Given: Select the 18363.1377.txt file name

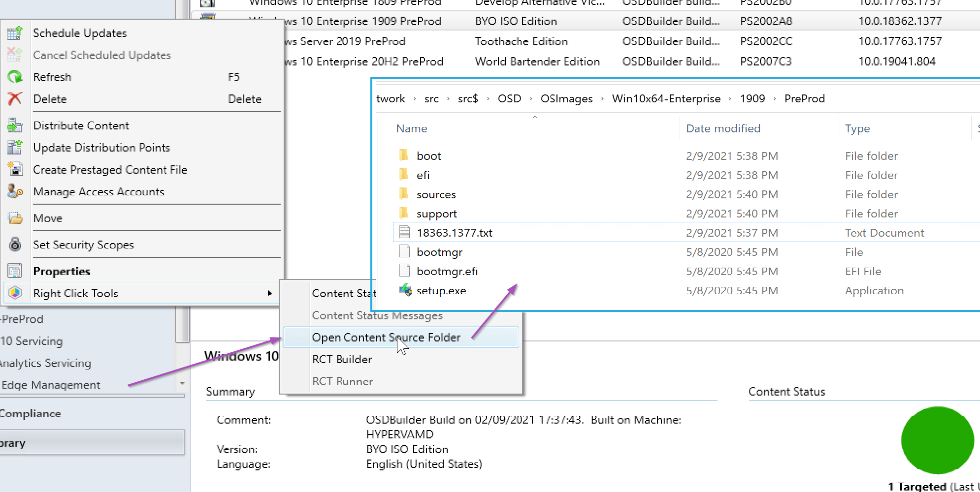Looking at the screenshot, I should pos(455,233).
